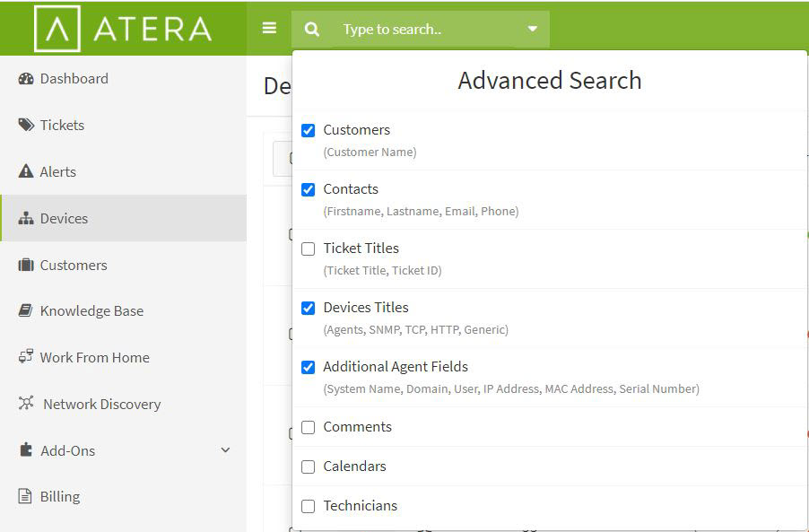Screen dimensions: 809x532
Task: Click the Knowledge Base book icon
Action: point(25,310)
